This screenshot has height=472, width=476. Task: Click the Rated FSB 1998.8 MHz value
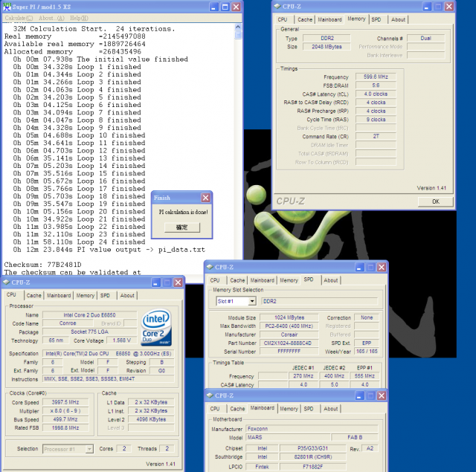click(x=65, y=427)
